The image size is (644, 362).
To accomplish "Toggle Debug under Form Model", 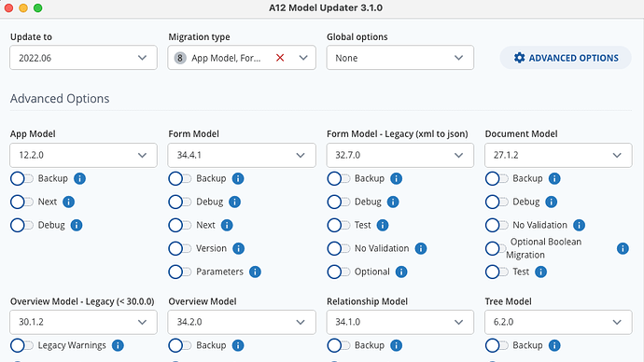I will 180,202.
